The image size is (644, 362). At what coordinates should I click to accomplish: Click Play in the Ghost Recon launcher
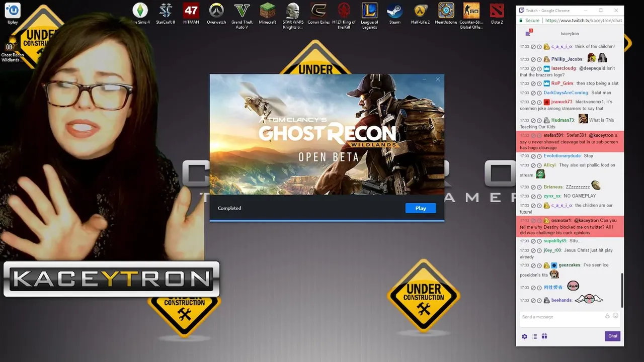pos(421,208)
